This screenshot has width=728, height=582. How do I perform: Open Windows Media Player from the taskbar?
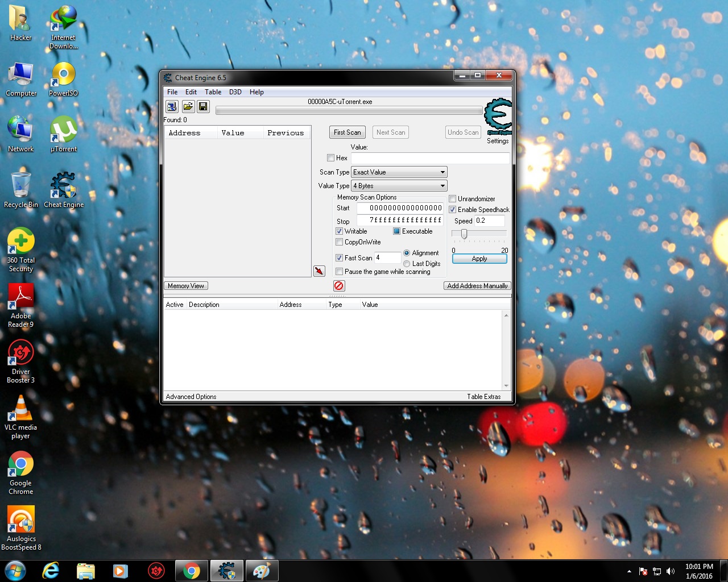pos(120,571)
